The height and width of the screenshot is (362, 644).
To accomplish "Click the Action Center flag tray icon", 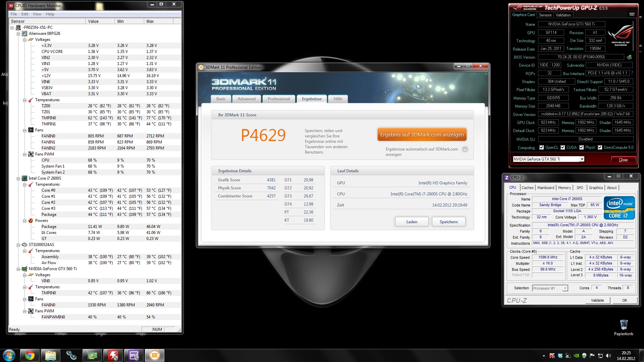I will pyautogui.click(x=592, y=356).
